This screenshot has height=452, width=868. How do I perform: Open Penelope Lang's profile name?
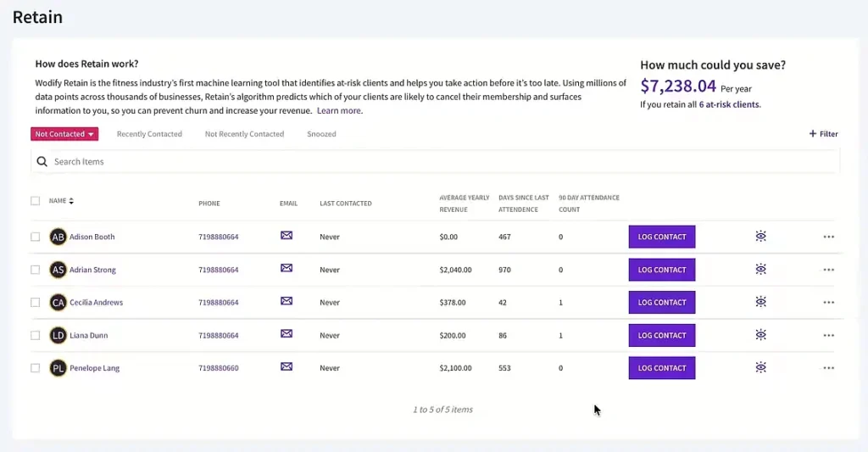[x=95, y=368]
